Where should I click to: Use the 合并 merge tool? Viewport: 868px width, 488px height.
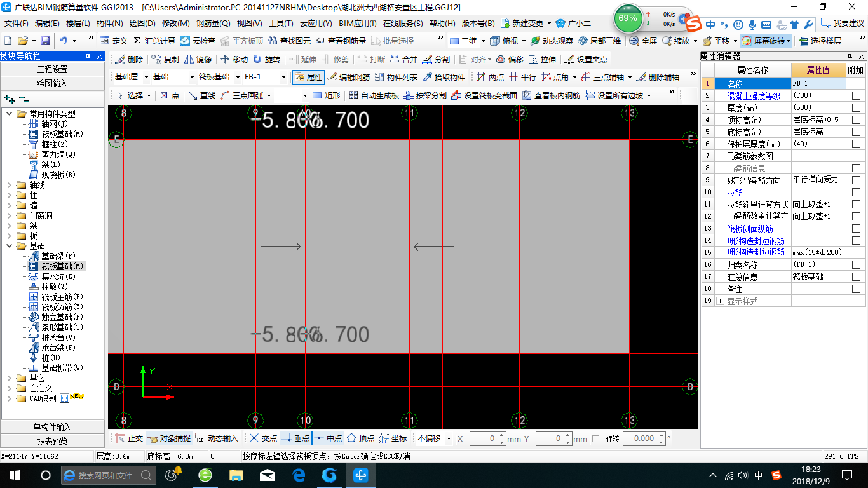403,59
